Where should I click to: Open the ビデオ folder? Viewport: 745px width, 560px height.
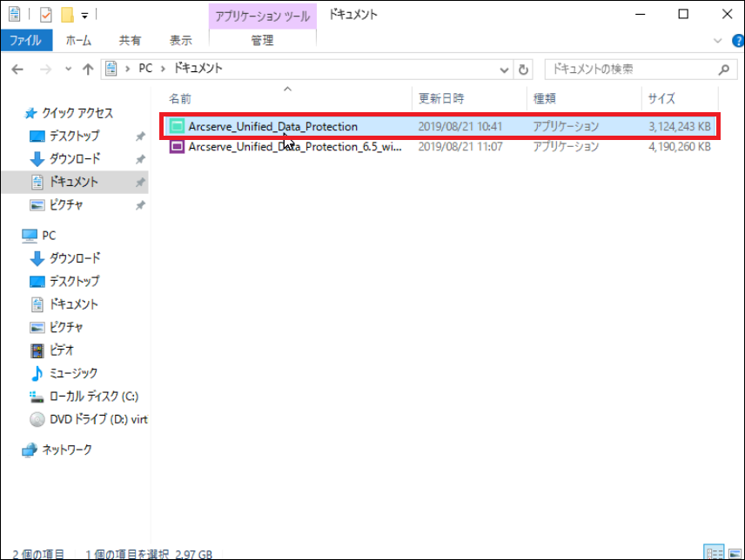click(x=62, y=350)
